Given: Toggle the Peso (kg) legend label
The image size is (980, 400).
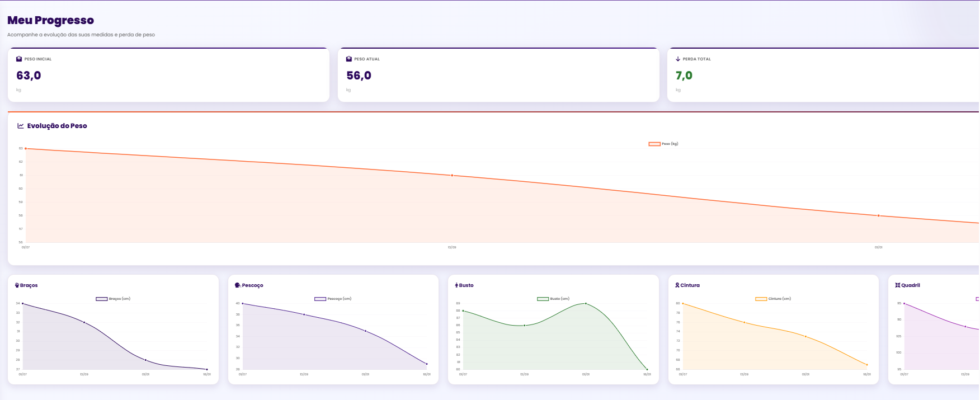Looking at the screenshot, I should click(670, 144).
